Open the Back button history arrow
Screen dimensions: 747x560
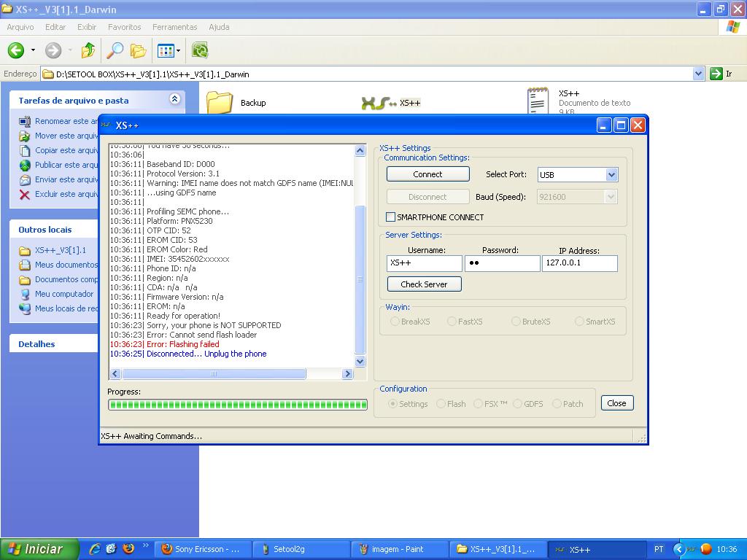click(33, 50)
